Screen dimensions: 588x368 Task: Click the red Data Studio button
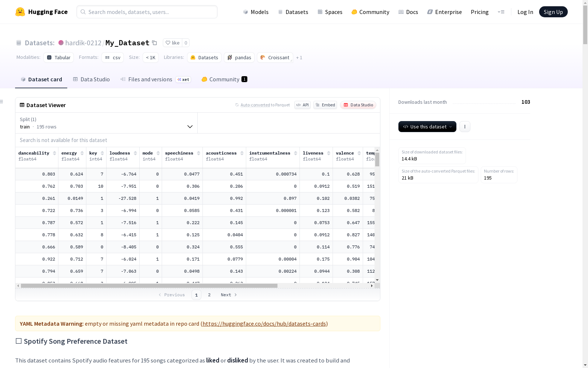click(x=358, y=105)
